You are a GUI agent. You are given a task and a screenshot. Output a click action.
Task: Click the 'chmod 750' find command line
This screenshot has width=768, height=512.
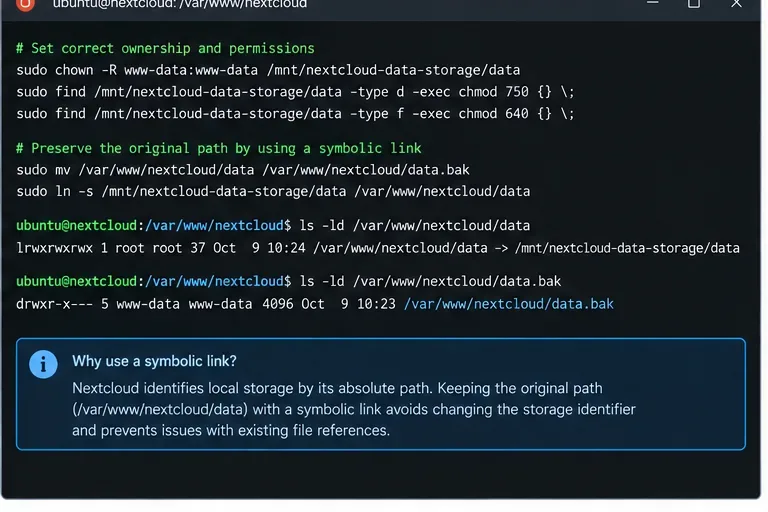coord(295,92)
